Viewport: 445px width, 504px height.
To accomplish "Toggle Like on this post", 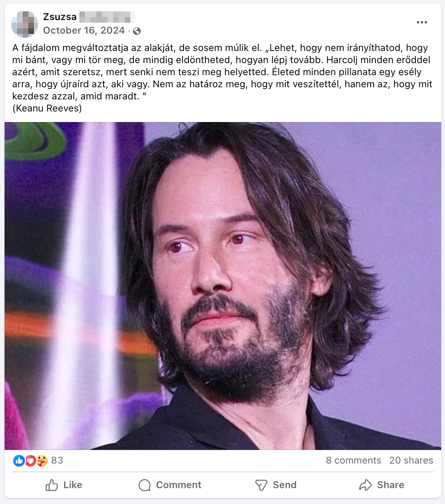I will tap(64, 485).
